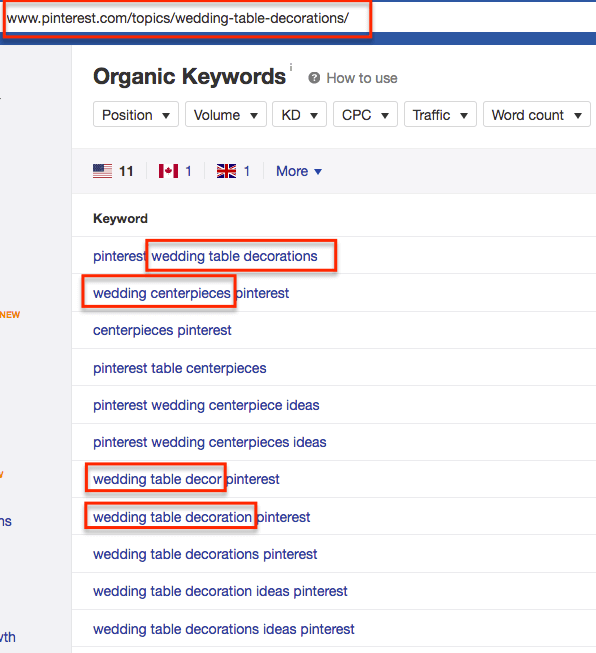Click the Keyword column header

[120, 219]
